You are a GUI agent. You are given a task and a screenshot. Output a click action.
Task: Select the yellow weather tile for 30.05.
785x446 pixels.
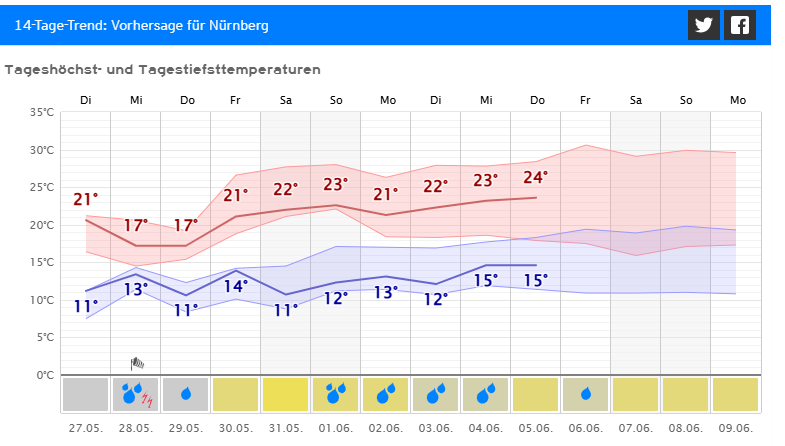(236, 394)
